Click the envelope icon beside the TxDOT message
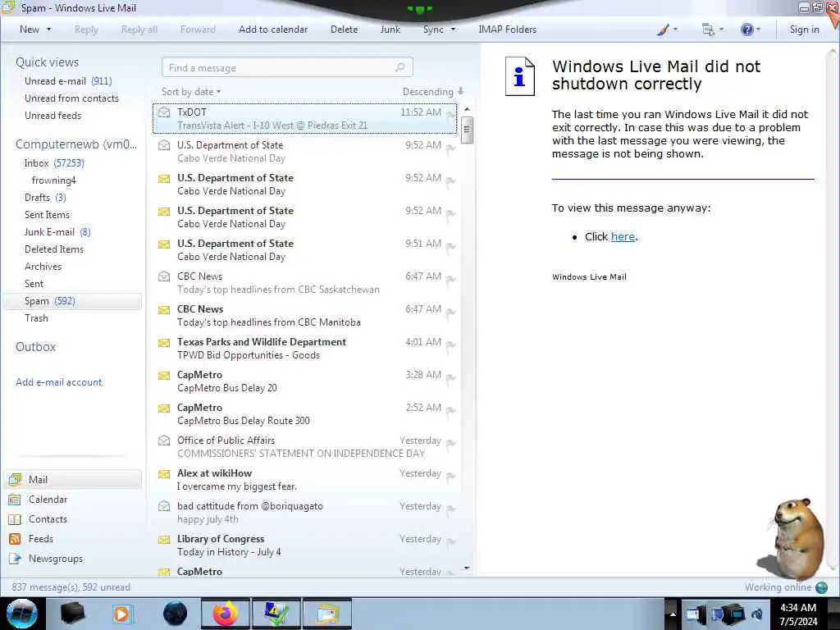The width and height of the screenshot is (840, 630). [164, 112]
